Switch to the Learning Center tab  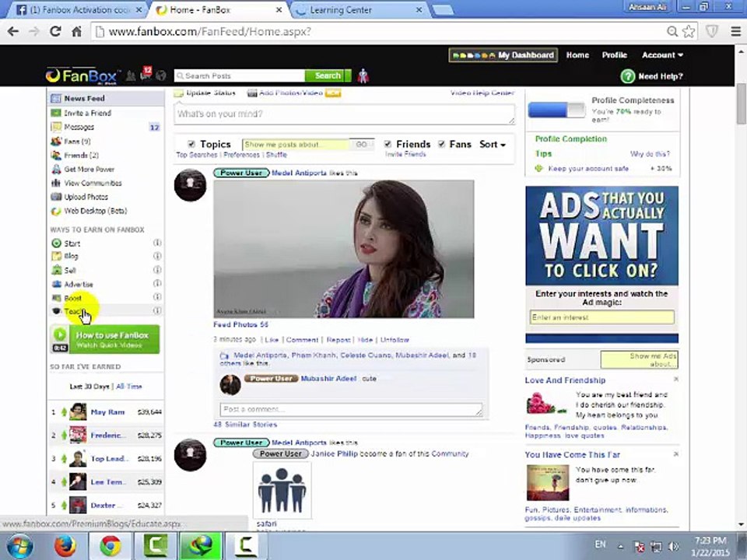[x=359, y=9]
